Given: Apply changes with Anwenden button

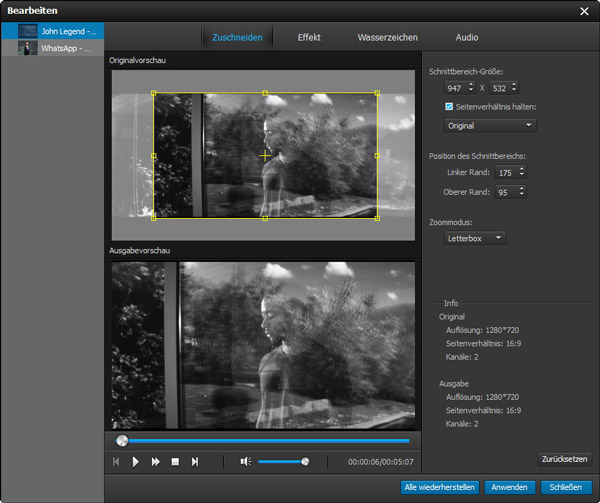Looking at the screenshot, I should pos(509,487).
